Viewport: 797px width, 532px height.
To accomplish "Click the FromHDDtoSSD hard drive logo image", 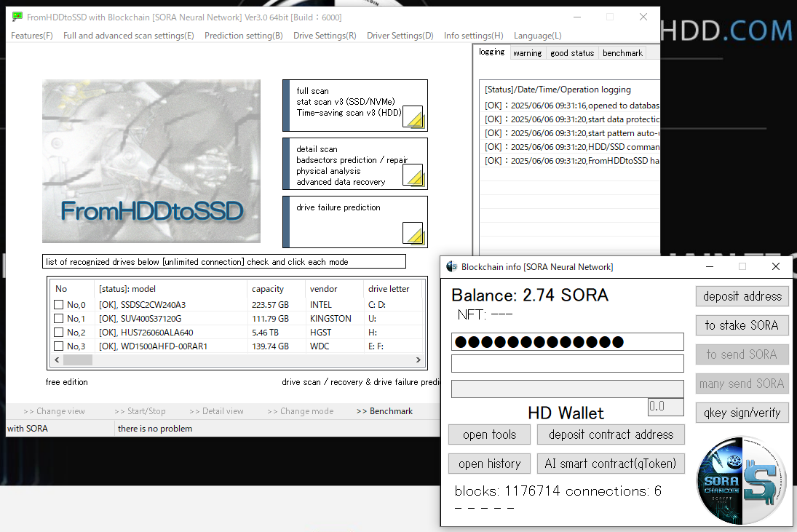I will [151, 162].
